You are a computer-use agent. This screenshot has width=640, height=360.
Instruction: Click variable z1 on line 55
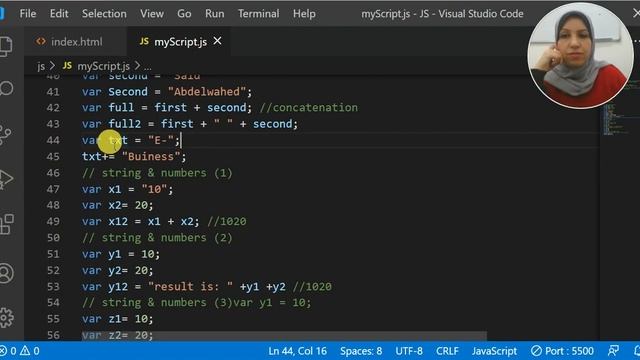115,319
